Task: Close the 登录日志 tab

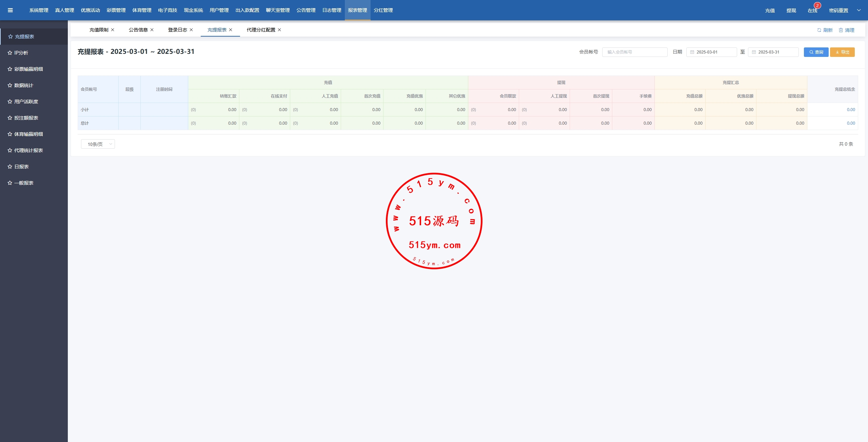Action: click(191, 30)
